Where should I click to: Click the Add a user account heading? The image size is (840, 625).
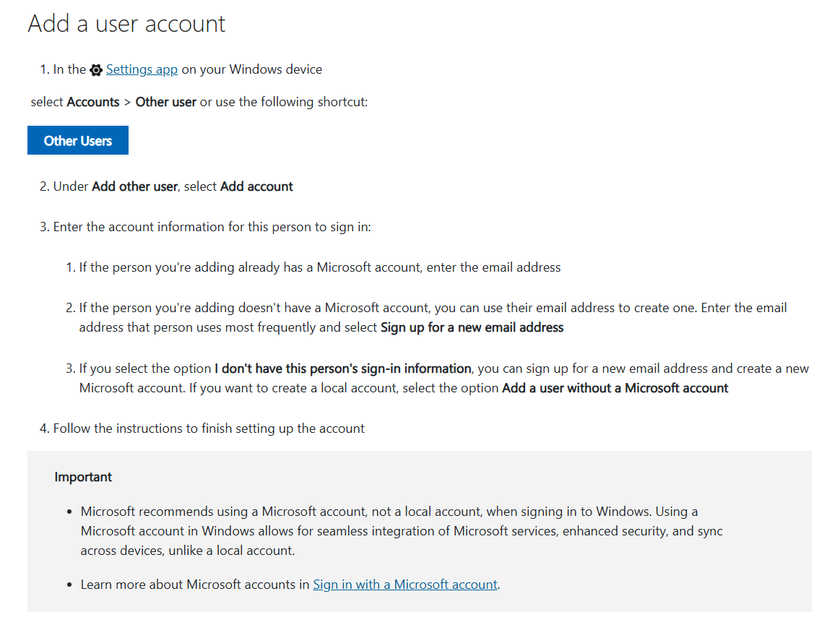[x=126, y=24]
